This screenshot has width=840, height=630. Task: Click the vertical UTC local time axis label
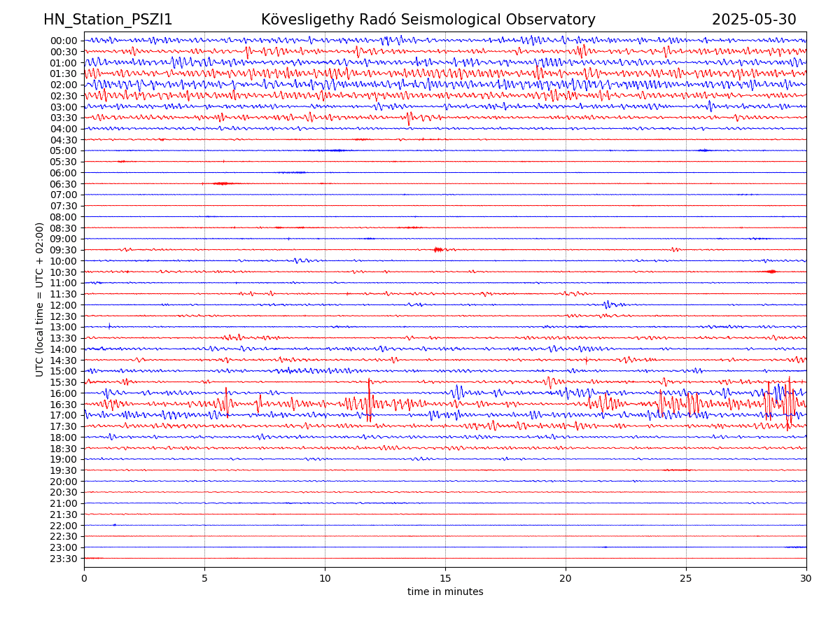(40, 300)
